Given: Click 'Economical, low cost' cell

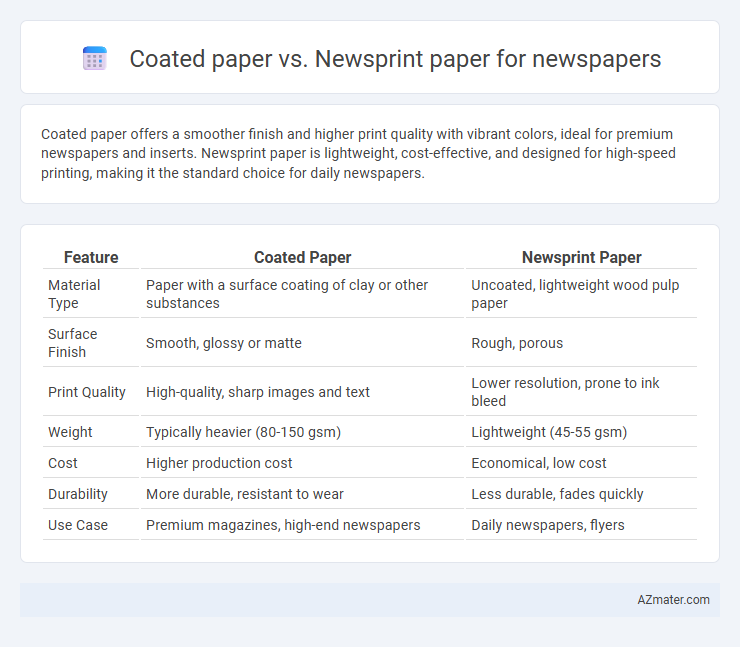Looking at the screenshot, I should pyautogui.click(x=581, y=463).
